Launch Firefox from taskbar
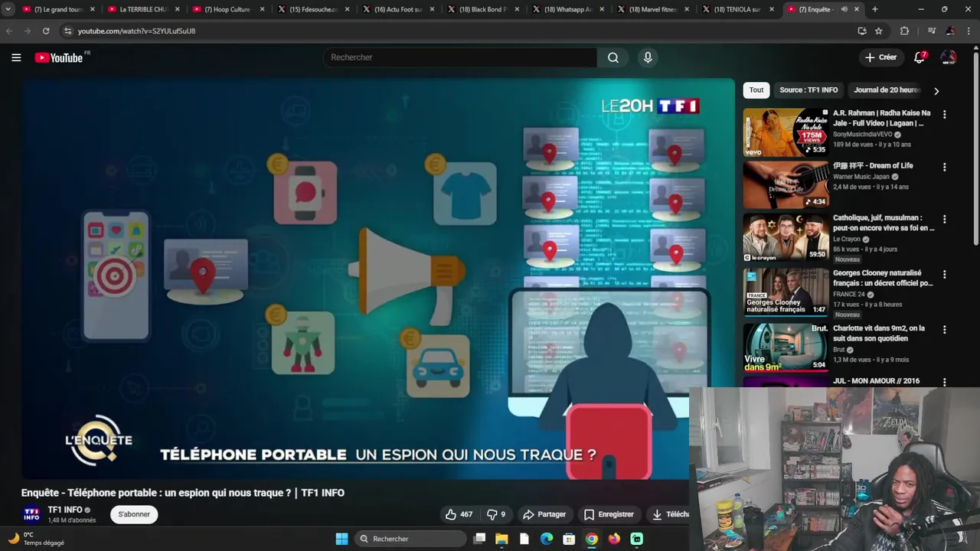Screen dimensions: 980x551 coord(614,539)
